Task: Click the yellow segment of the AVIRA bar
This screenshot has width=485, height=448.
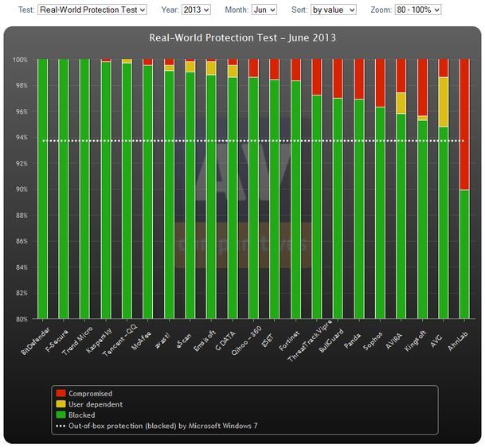Action: point(401,103)
